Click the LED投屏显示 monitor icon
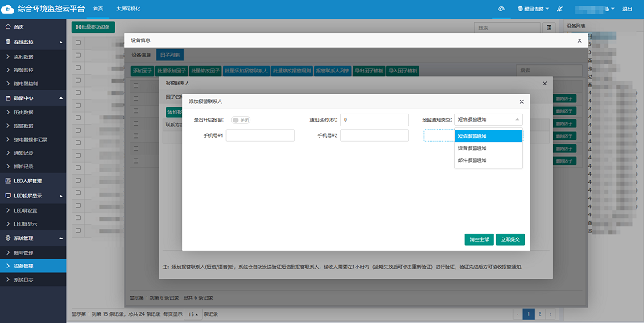Image resolution: width=644 pixels, height=323 pixels. [x=8, y=196]
